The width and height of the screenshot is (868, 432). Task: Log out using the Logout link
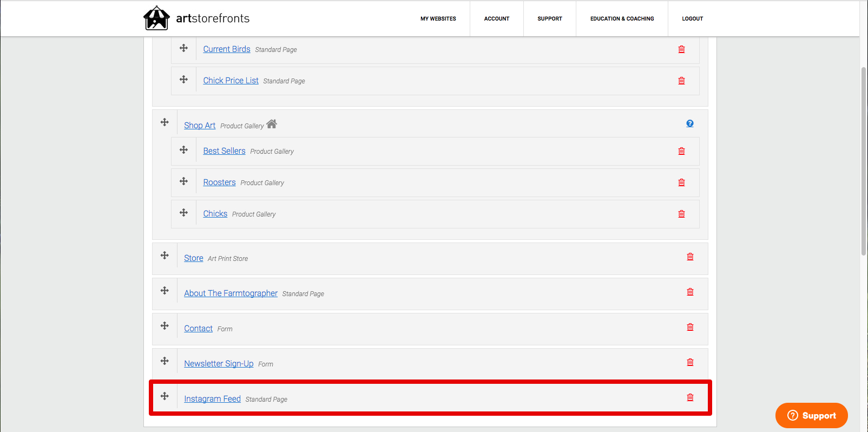click(x=693, y=18)
